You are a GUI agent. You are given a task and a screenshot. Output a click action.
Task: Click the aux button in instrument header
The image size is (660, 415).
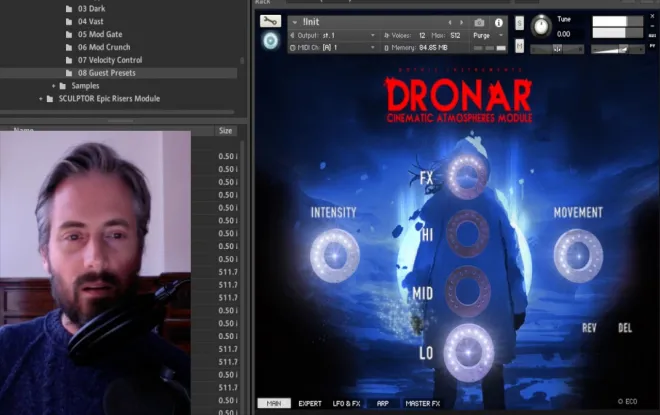click(x=652, y=36)
